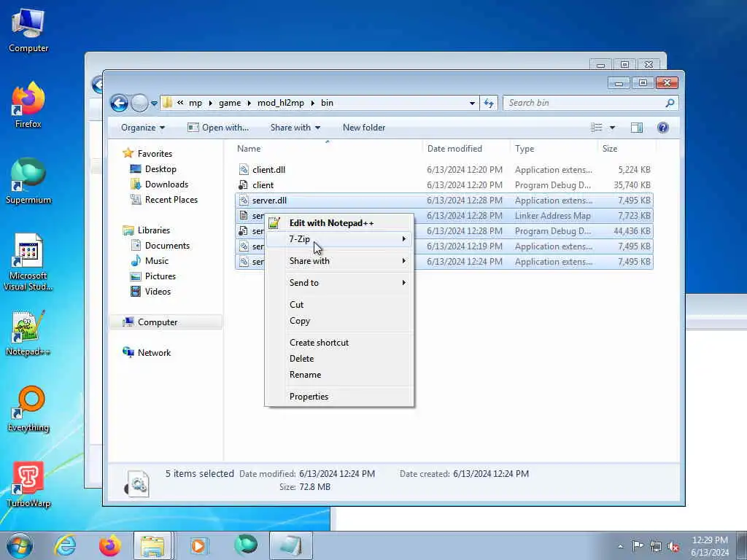Open Desktop under Favorites
This screenshot has height=560, width=747.
pos(160,169)
